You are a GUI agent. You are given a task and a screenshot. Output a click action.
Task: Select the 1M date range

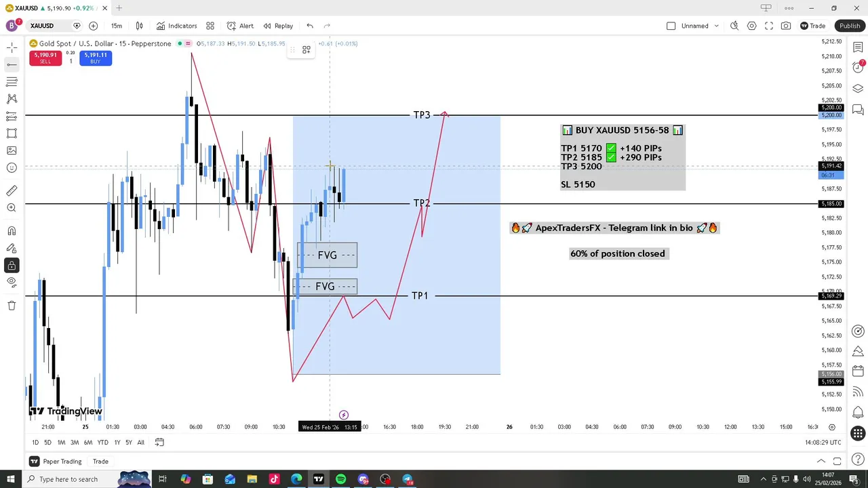(61, 443)
